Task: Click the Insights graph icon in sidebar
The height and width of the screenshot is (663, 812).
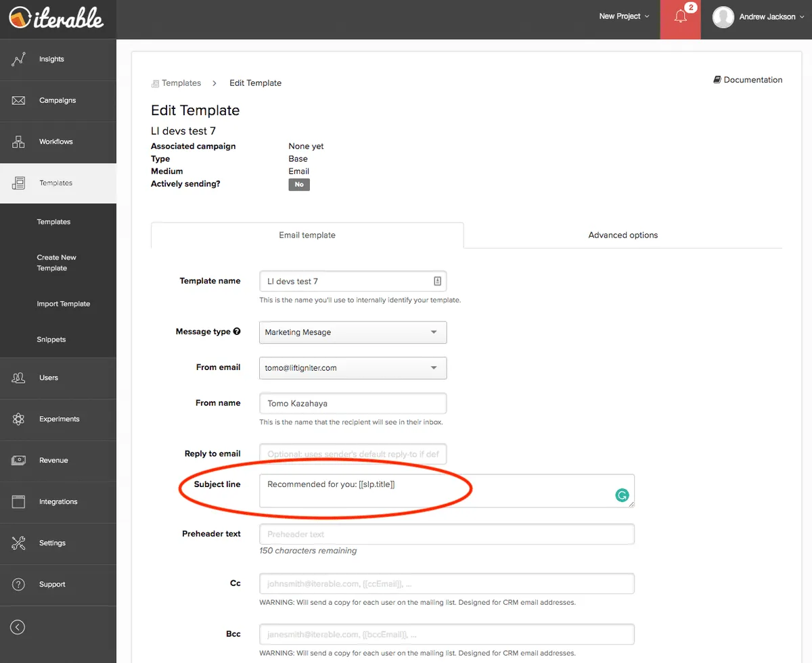Action: [x=18, y=60]
